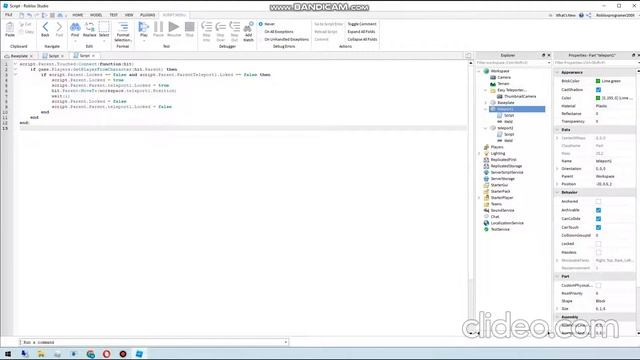Image resolution: width=640 pixels, height=360 pixels.
Task: Start the Play test
Action: click(144, 29)
